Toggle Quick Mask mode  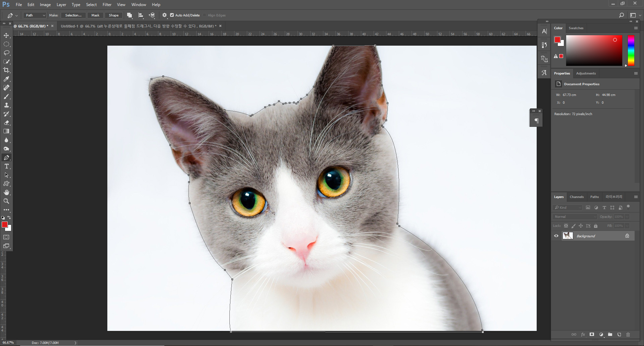[6, 237]
